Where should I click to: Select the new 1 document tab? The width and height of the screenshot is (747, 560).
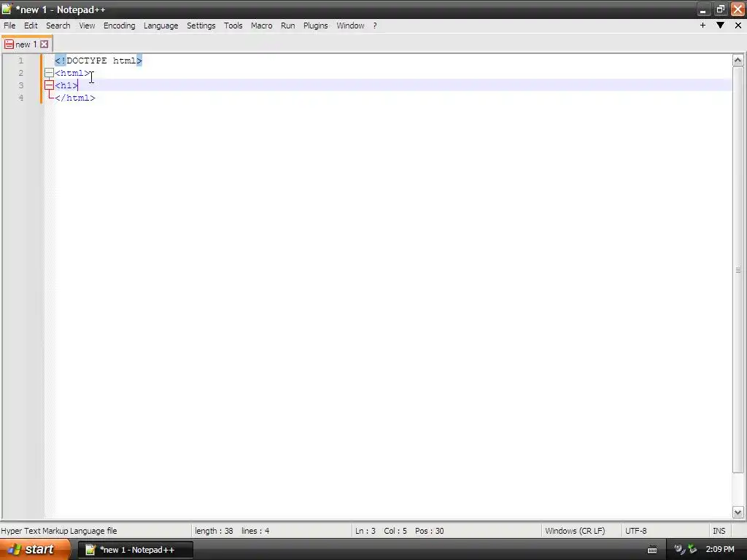pyautogui.click(x=26, y=44)
